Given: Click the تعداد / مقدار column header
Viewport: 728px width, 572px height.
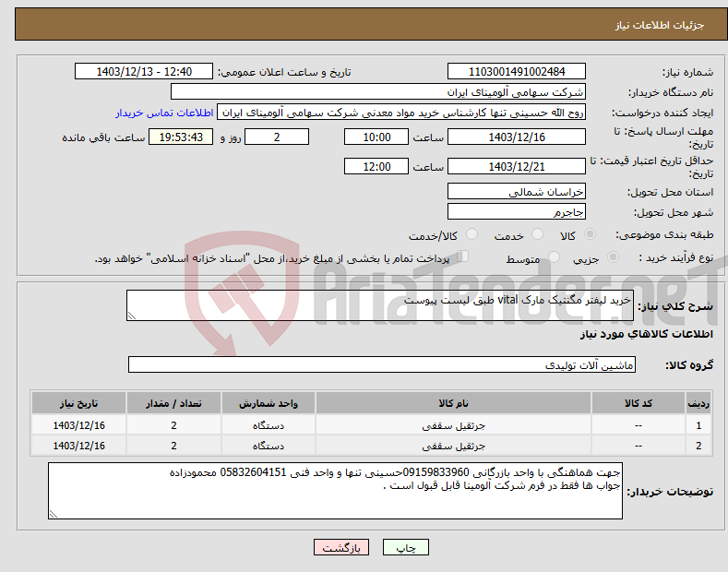Looking at the screenshot, I should point(173,403).
